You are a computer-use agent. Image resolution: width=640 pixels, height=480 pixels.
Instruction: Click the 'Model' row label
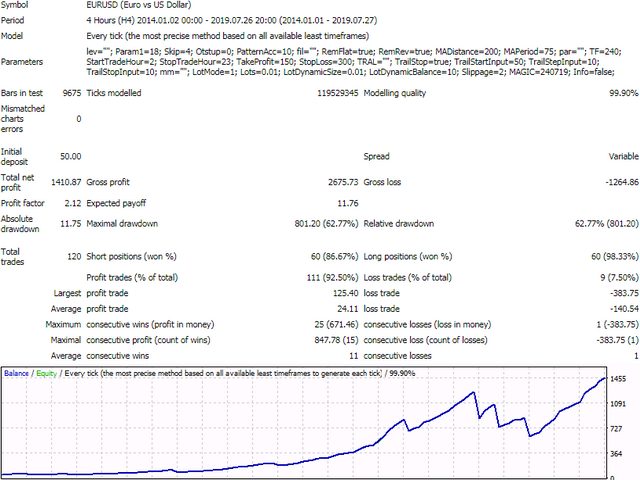click(x=12, y=36)
